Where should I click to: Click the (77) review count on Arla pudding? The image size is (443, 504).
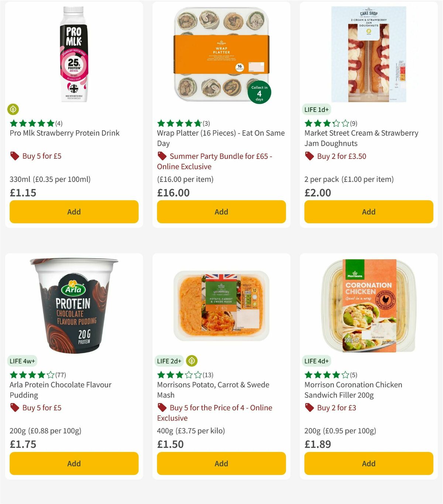pos(60,374)
